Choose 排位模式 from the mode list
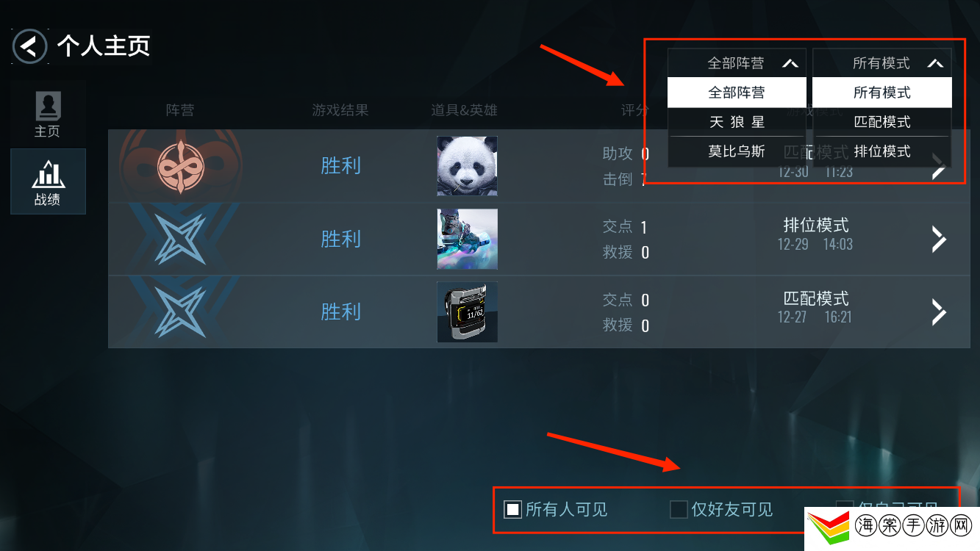This screenshot has width=980, height=551. tap(882, 151)
